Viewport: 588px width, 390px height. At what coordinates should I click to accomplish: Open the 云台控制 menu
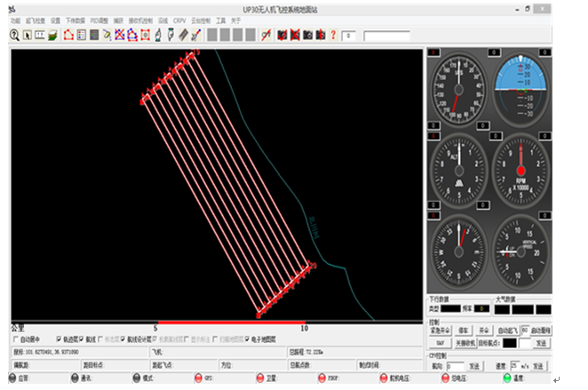pos(201,20)
